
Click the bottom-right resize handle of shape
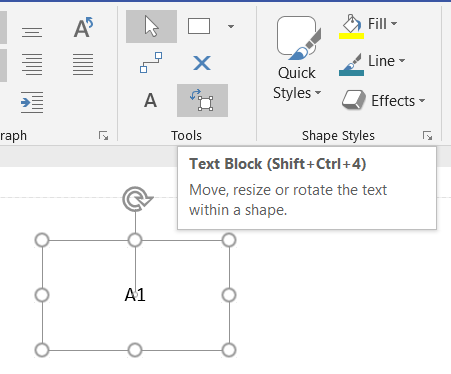click(229, 350)
